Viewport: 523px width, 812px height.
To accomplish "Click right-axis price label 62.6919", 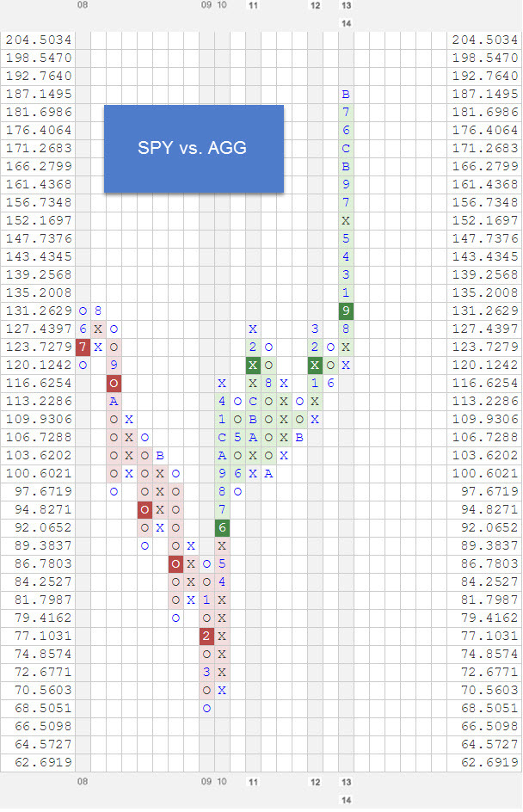I will [x=489, y=762].
